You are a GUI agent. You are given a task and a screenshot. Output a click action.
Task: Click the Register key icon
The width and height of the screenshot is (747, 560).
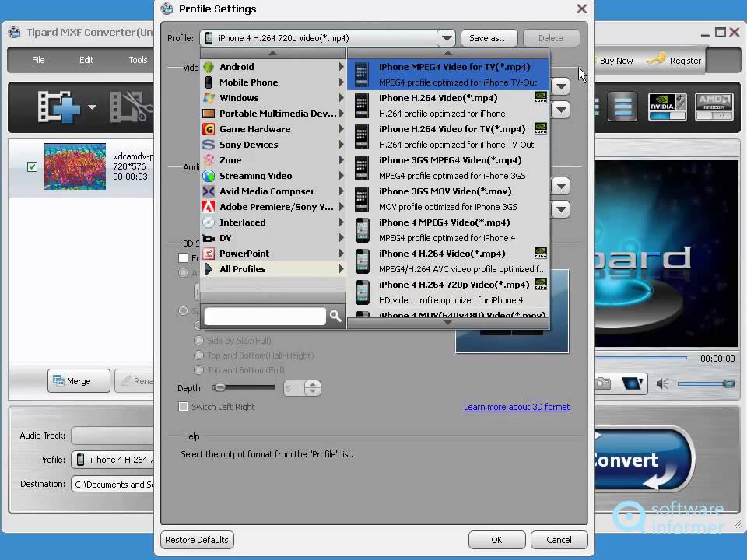[x=656, y=60]
